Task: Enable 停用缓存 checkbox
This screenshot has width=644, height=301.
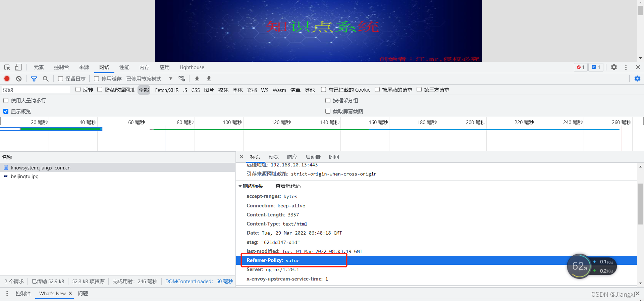Action: coord(97,79)
